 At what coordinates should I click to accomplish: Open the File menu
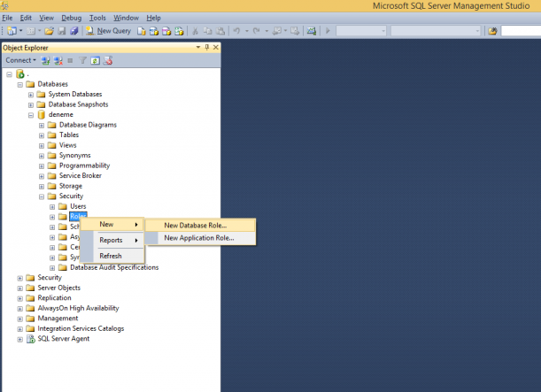[7, 18]
